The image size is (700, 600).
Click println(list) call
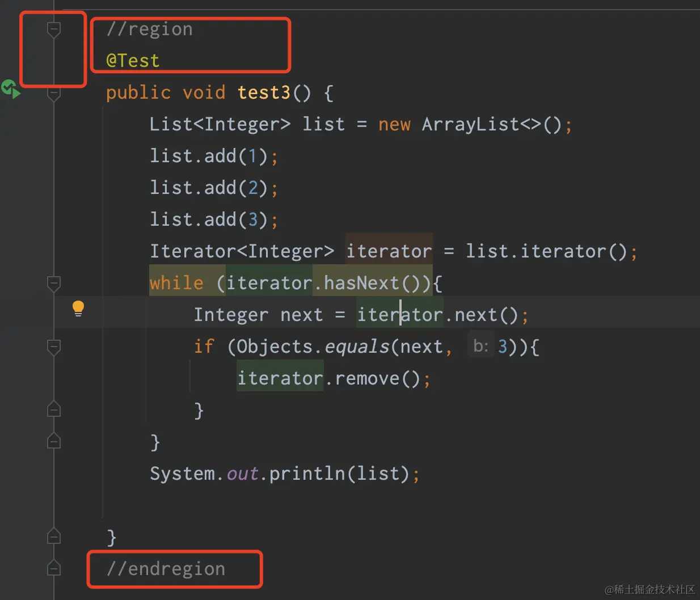coord(339,474)
